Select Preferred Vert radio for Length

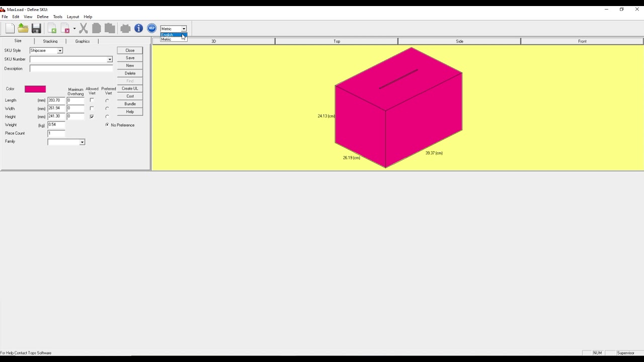click(x=107, y=101)
